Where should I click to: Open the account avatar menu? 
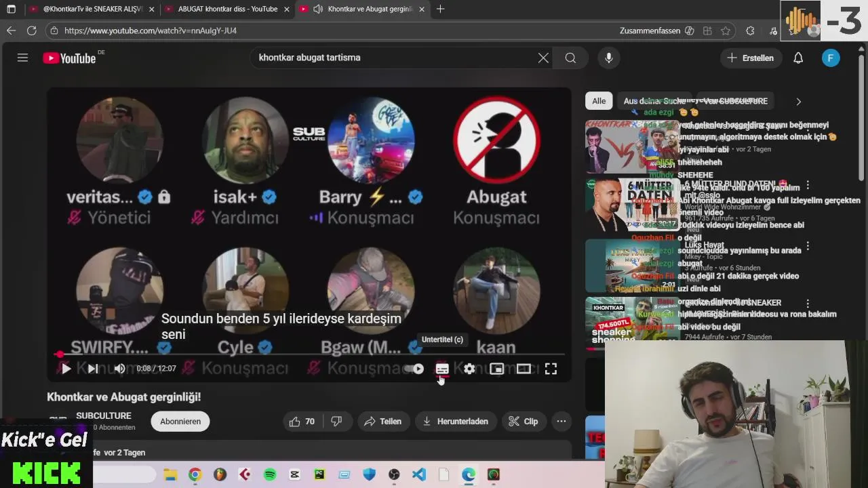(x=831, y=58)
